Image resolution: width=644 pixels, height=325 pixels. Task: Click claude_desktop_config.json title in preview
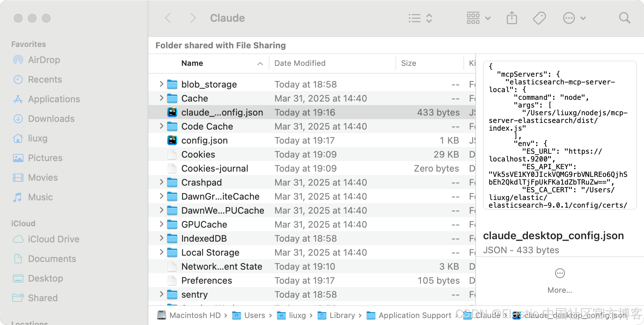[x=553, y=236]
